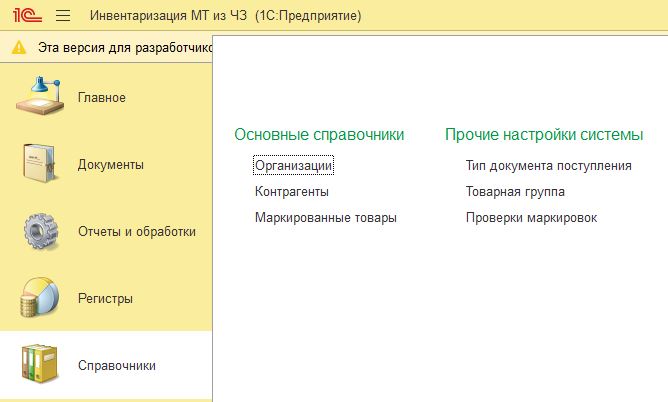Click the 1C logo icon
The image size is (668, 402).
(27, 16)
